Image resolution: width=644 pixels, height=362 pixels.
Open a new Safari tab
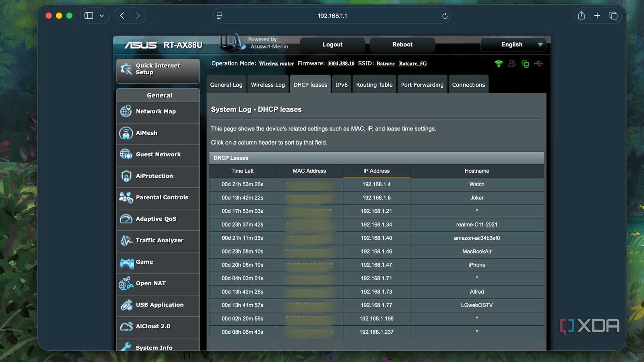point(597,16)
